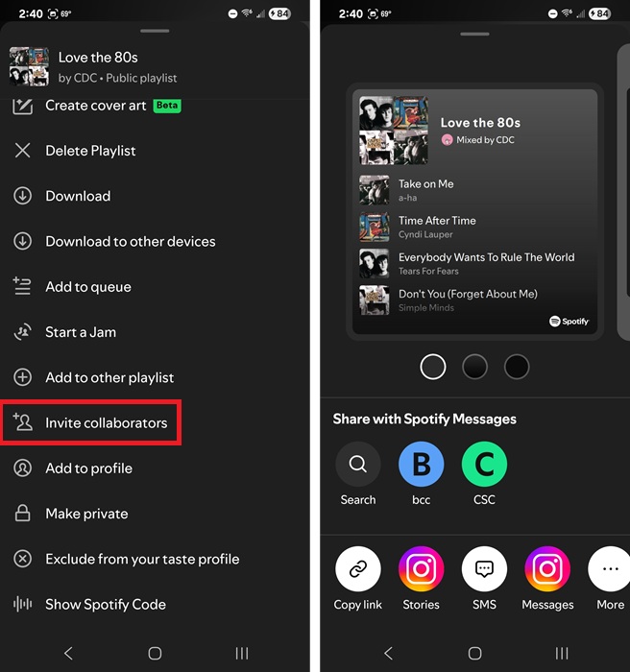
Task: Tap the Download to other devices icon
Action: point(22,241)
